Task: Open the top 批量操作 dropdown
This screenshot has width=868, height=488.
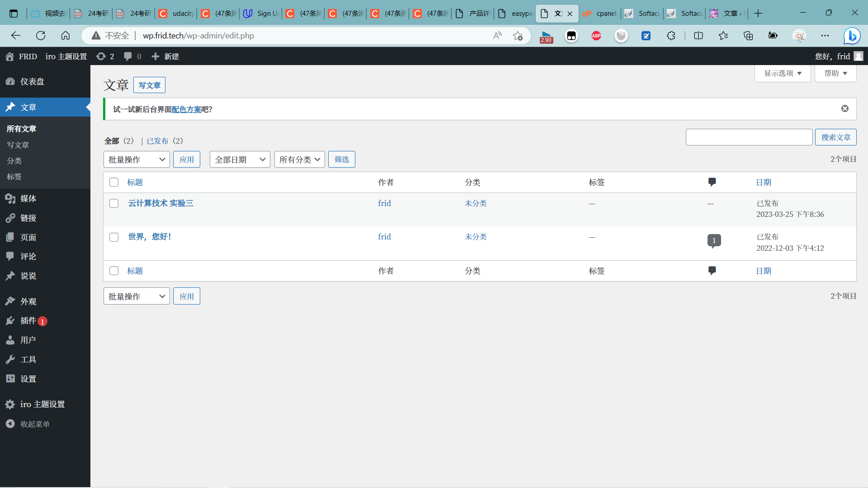Action: [136, 160]
